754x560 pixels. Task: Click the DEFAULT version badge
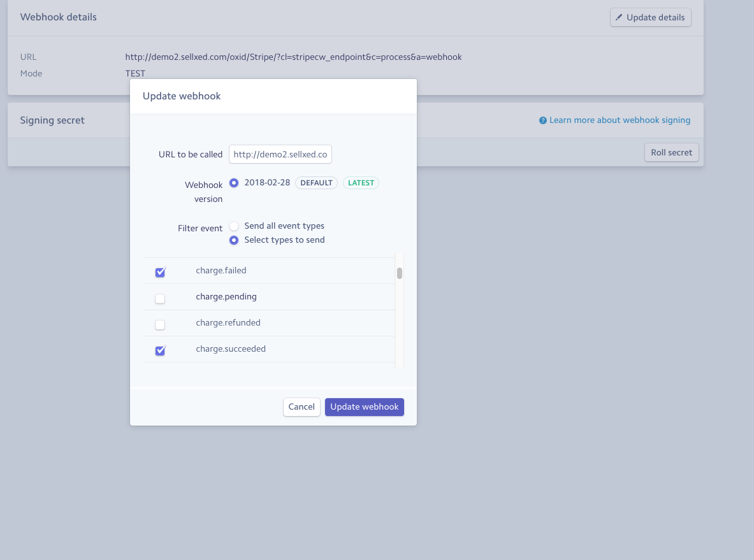pyautogui.click(x=316, y=183)
